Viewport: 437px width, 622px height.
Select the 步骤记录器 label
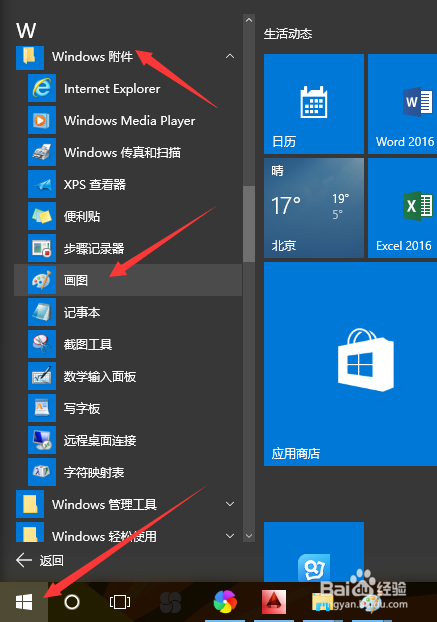click(x=94, y=249)
